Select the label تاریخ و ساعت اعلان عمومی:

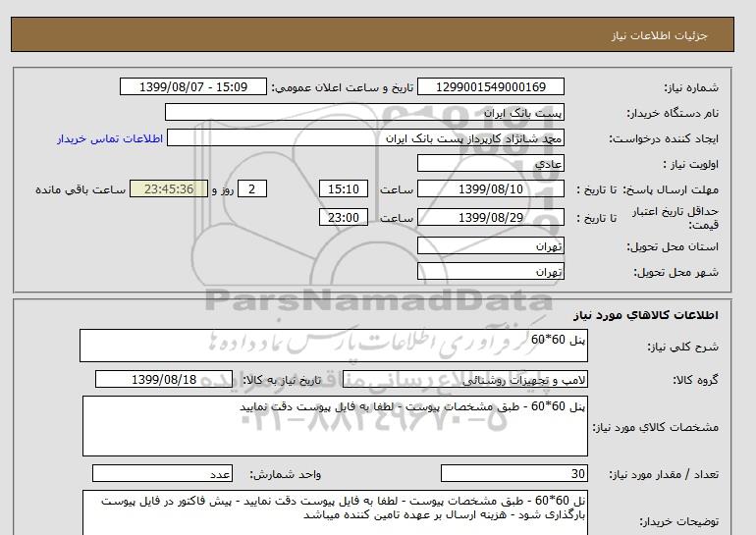(343, 87)
